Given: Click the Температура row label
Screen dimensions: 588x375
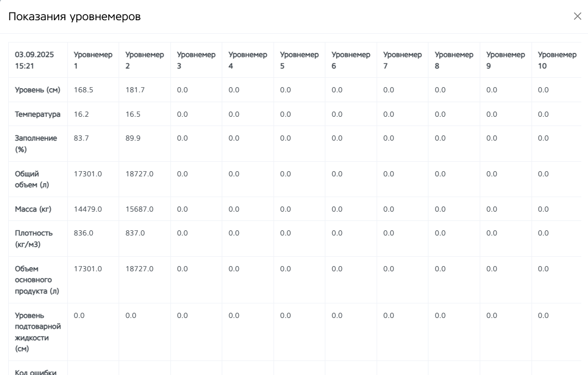Looking at the screenshot, I should tap(37, 114).
